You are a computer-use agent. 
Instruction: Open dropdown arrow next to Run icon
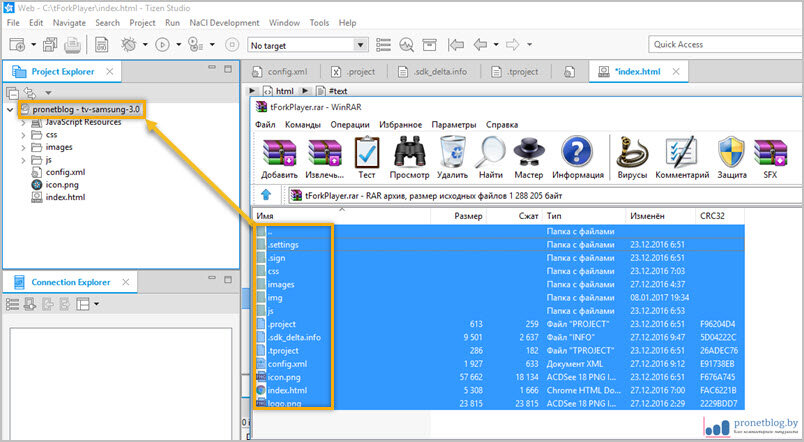click(x=178, y=45)
